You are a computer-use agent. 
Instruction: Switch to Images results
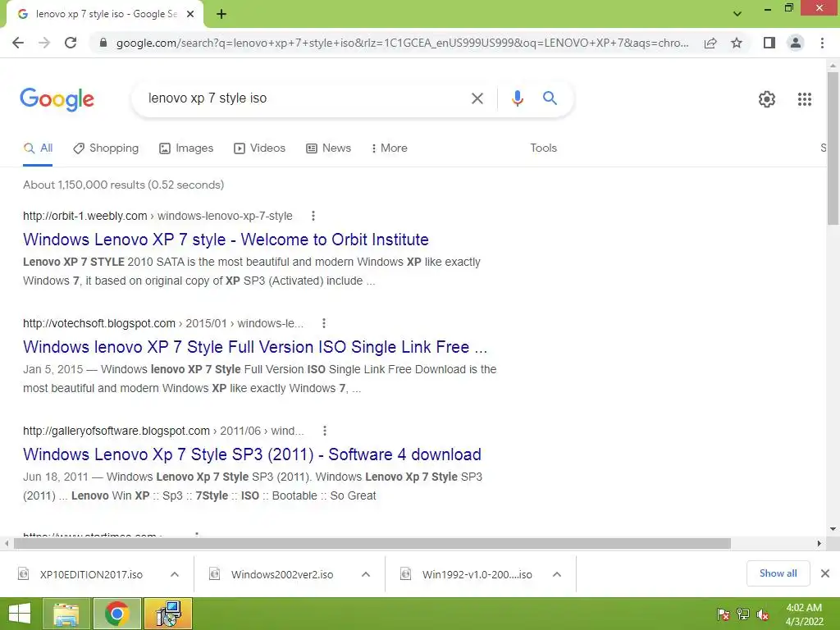186,148
